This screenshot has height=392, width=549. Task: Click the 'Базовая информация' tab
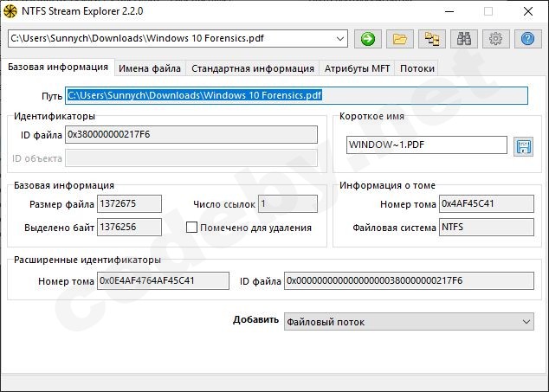pyautogui.click(x=58, y=67)
